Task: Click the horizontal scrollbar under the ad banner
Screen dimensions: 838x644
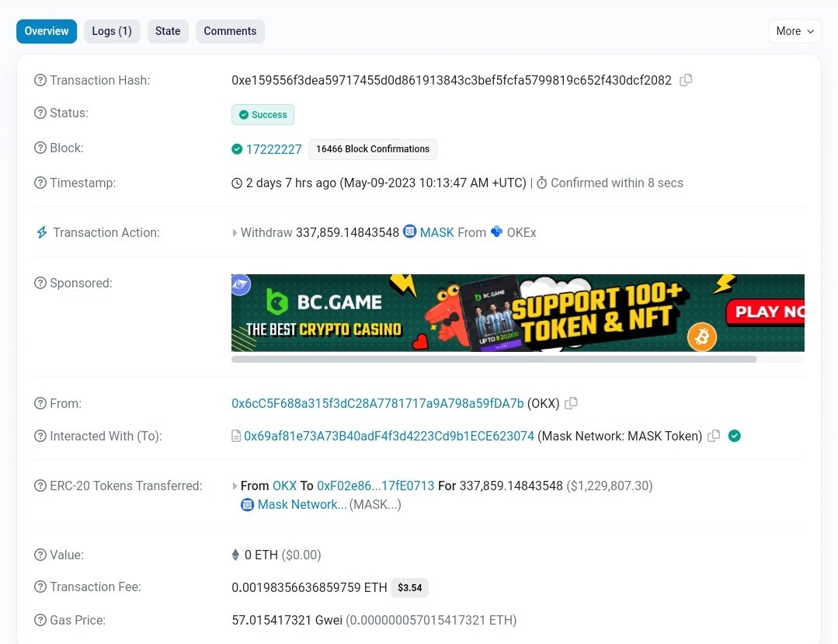Action: (x=494, y=359)
